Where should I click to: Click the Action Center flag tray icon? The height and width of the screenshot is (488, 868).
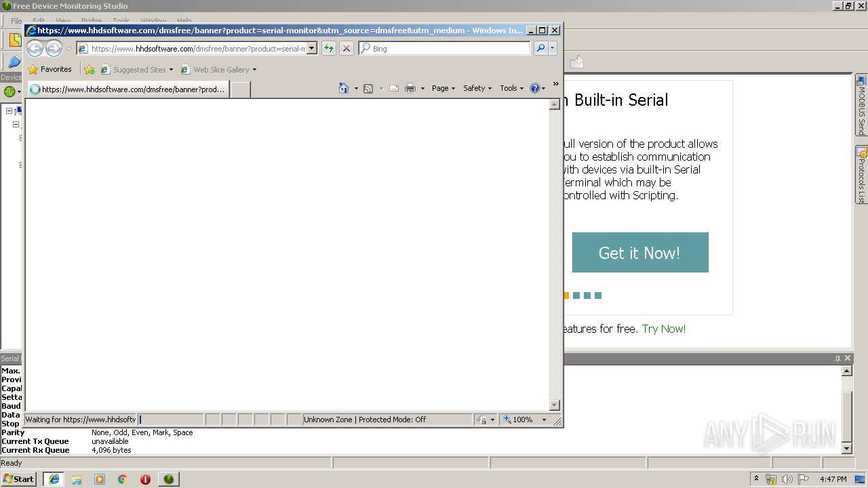[803, 479]
